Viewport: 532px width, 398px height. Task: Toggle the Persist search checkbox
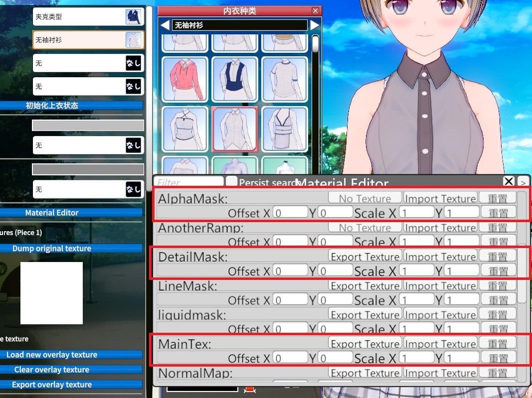click(x=231, y=182)
